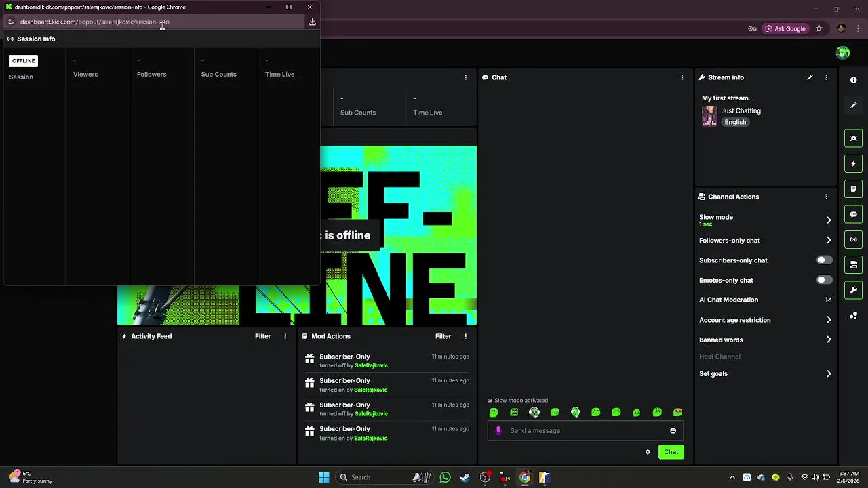Click the greyed 'Host Channel' text
This screenshot has width=868, height=488.
719,357
